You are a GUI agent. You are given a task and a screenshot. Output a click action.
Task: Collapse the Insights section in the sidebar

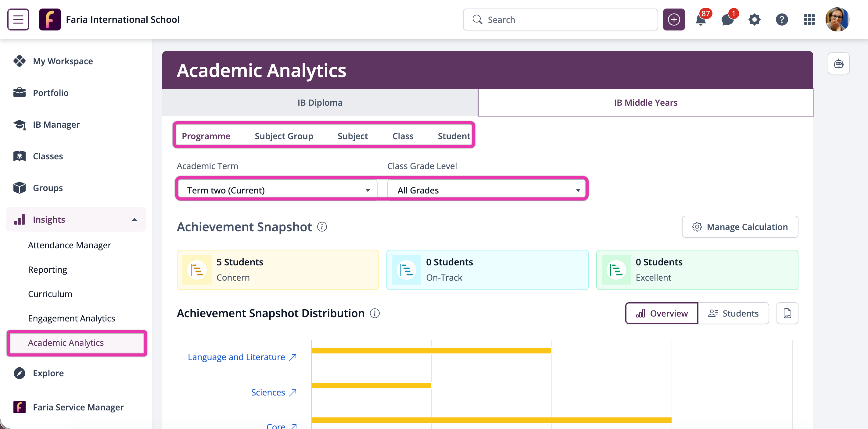134,219
